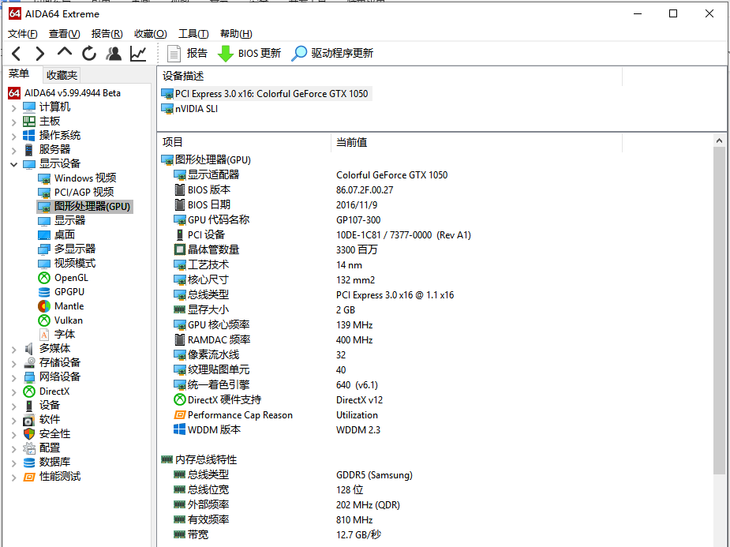Image resolution: width=730 pixels, height=547 pixels.
Task: Click the 驱动程序更新 button label
Action: 342,54
